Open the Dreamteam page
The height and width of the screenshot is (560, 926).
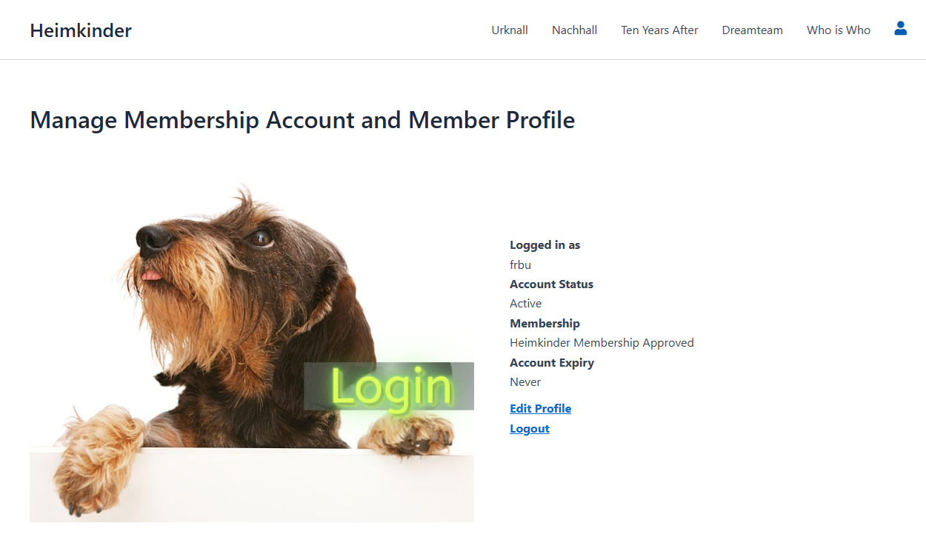(x=752, y=30)
